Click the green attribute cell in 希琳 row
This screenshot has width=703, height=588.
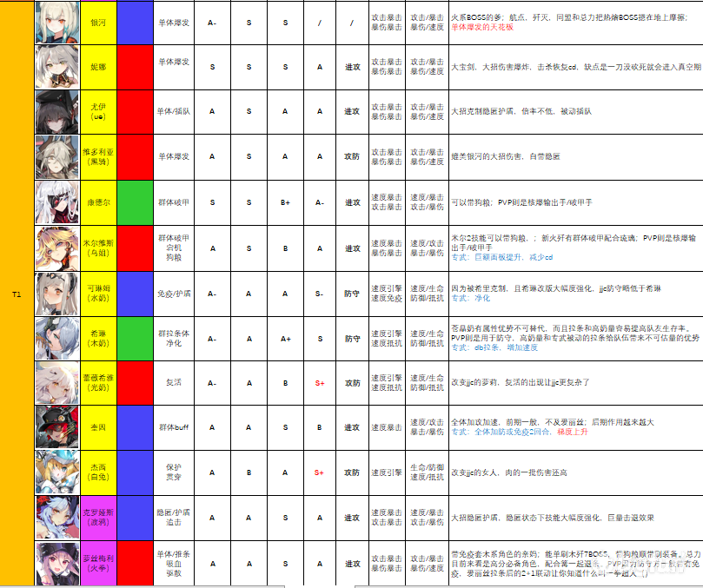(x=135, y=339)
